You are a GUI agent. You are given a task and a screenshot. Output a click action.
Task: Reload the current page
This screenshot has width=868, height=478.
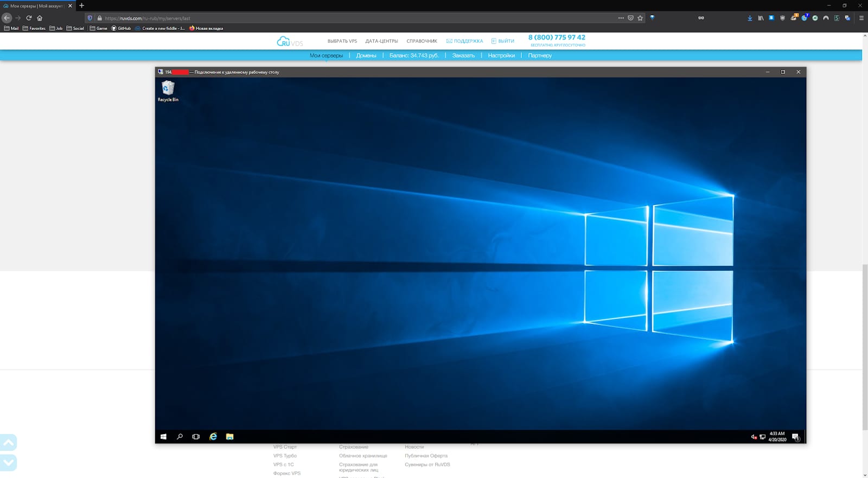coord(29,18)
